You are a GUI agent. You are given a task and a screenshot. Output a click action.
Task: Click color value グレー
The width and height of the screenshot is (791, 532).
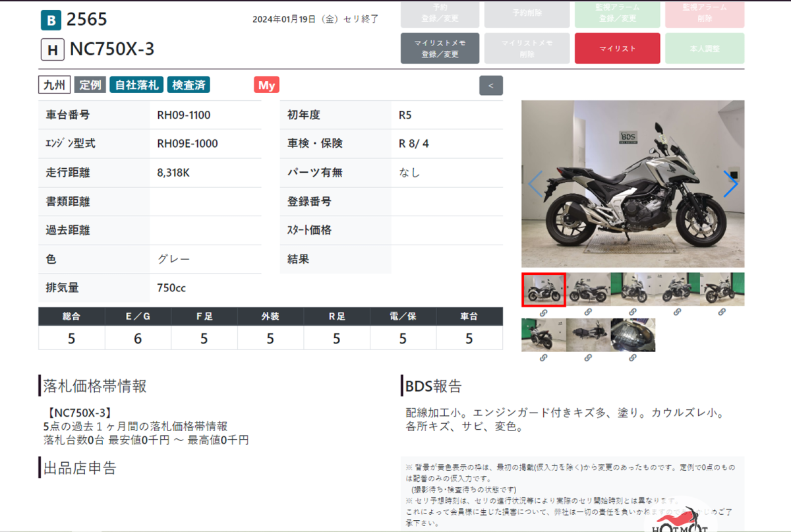pyautogui.click(x=174, y=259)
